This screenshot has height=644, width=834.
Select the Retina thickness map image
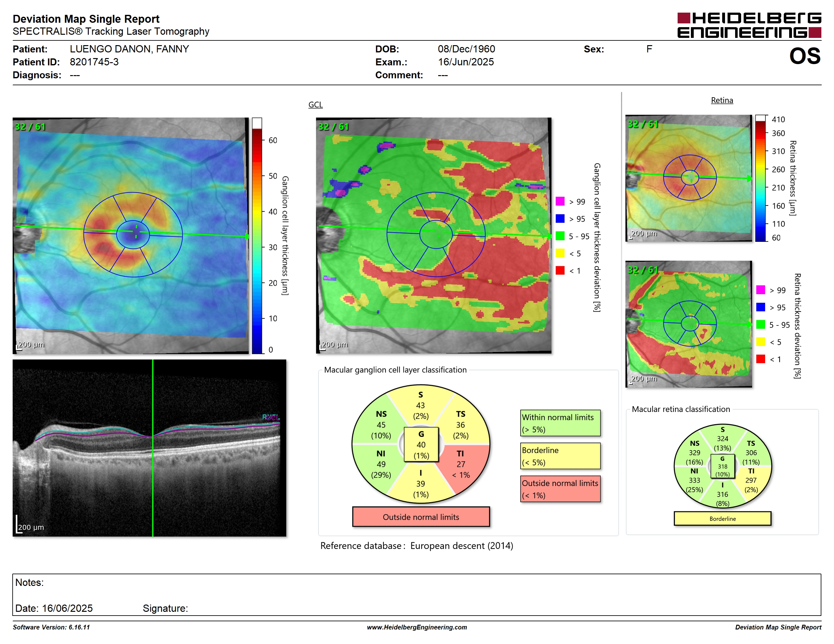(688, 178)
